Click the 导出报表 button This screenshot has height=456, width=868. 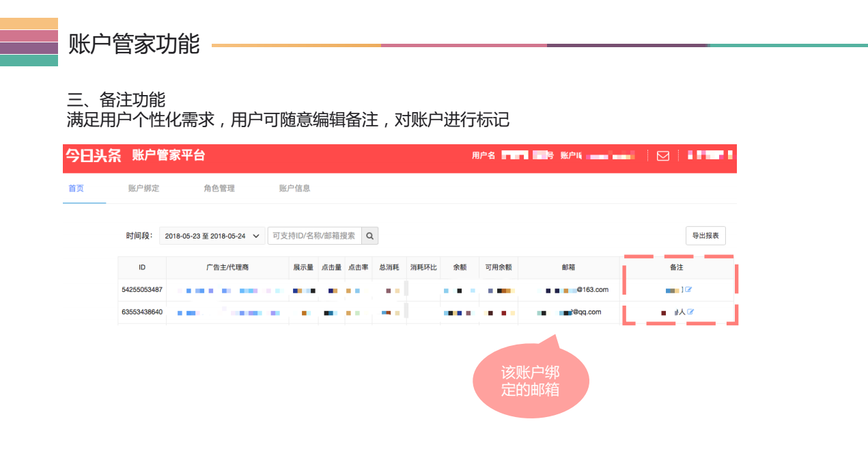(705, 235)
